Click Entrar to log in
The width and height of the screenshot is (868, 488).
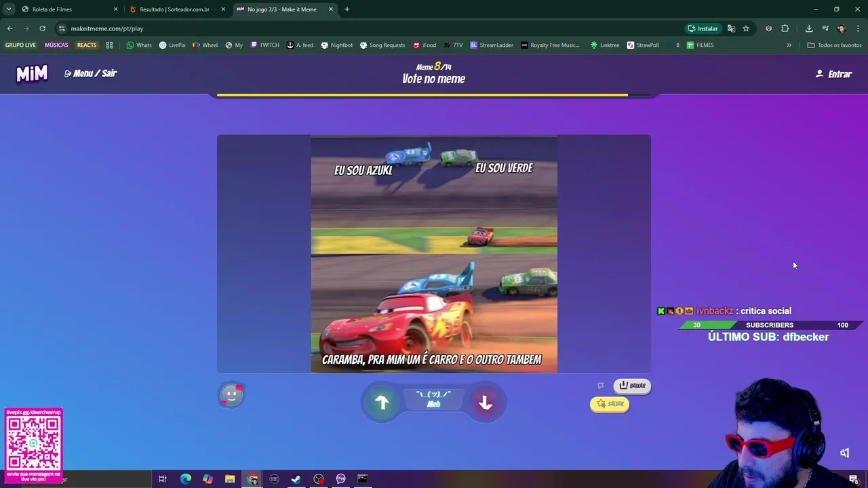pos(833,74)
